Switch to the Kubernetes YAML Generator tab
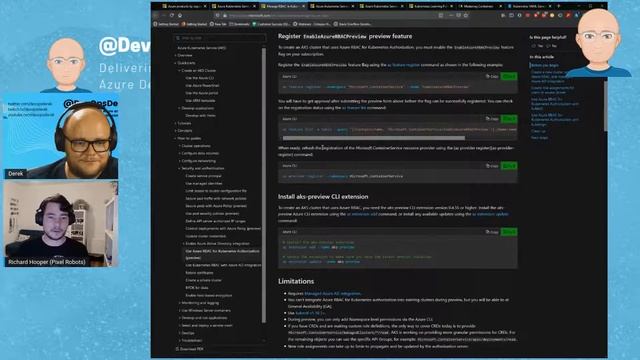640x360 pixels. click(x=529, y=6)
